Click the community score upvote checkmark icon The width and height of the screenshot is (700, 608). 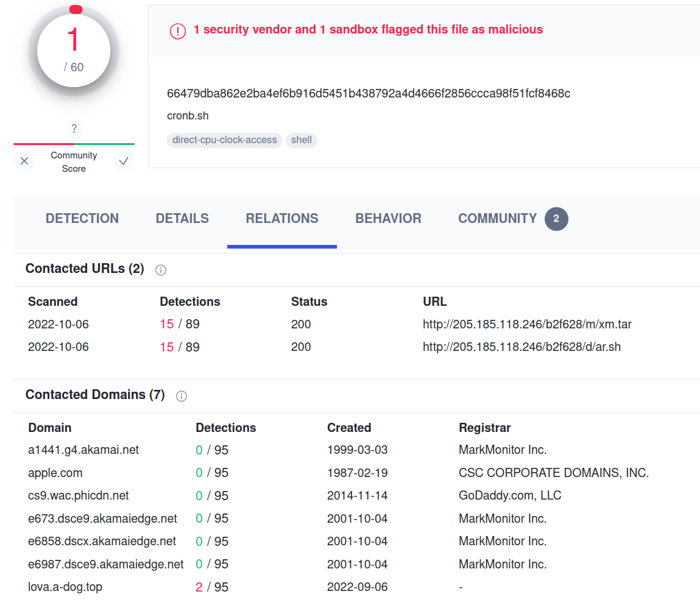click(x=124, y=161)
